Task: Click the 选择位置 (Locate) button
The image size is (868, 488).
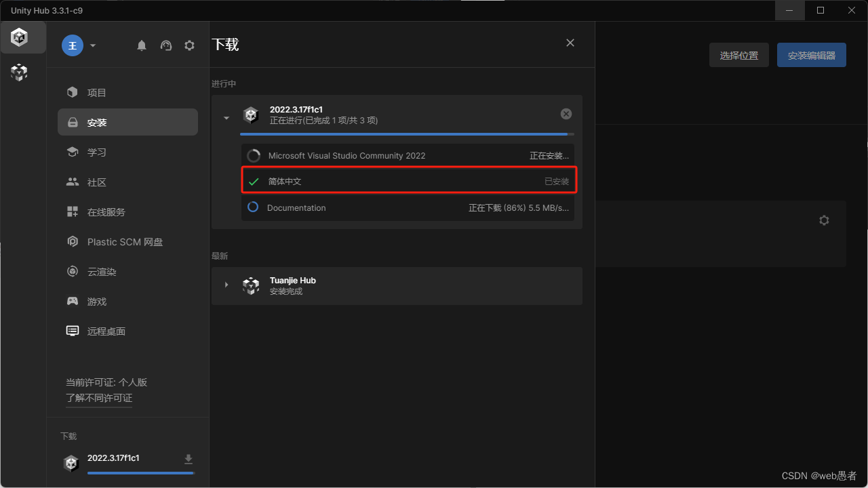Action: click(739, 55)
